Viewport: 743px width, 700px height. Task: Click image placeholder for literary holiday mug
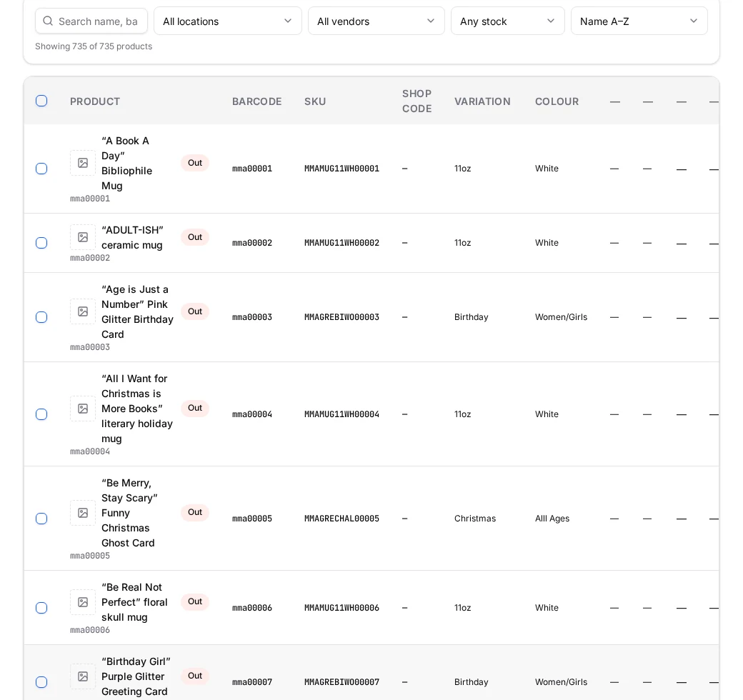tap(83, 409)
